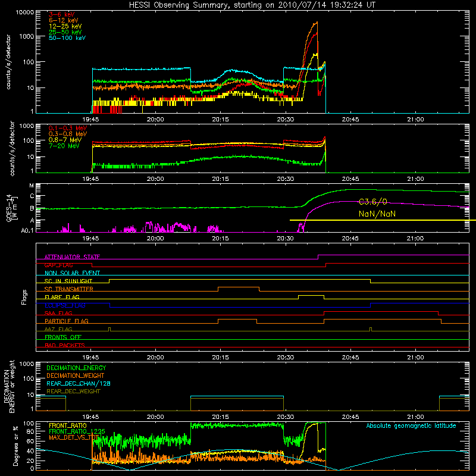Viewport: 476px width, 476px height.
Task: Select the DECIMATION_ENERGY legend label
Action: coord(76,368)
